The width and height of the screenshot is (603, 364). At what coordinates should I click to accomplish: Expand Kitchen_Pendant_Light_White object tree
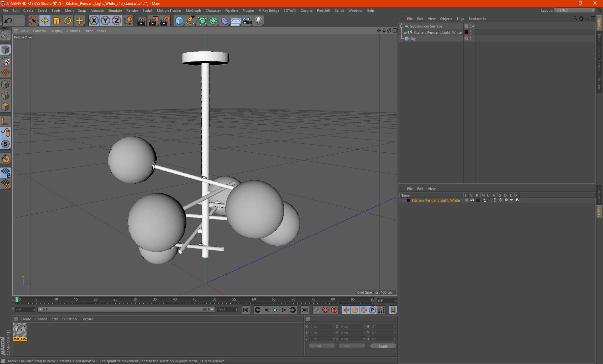(405, 32)
